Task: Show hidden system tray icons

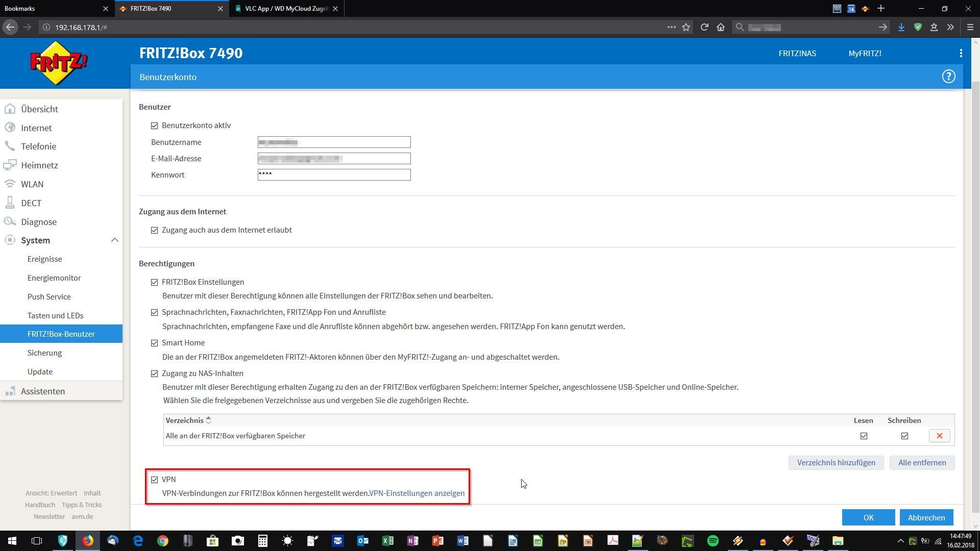Action: coord(900,541)
